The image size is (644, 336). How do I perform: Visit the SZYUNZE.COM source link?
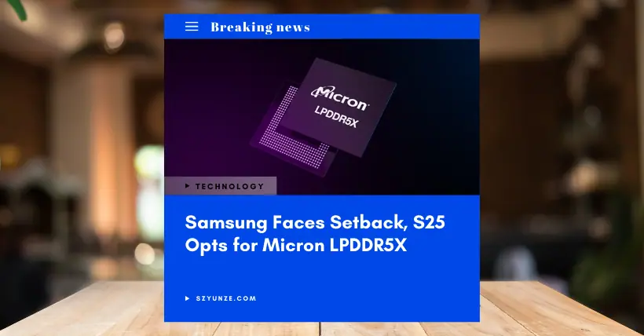pyautogui.click(x=226, y=298)
